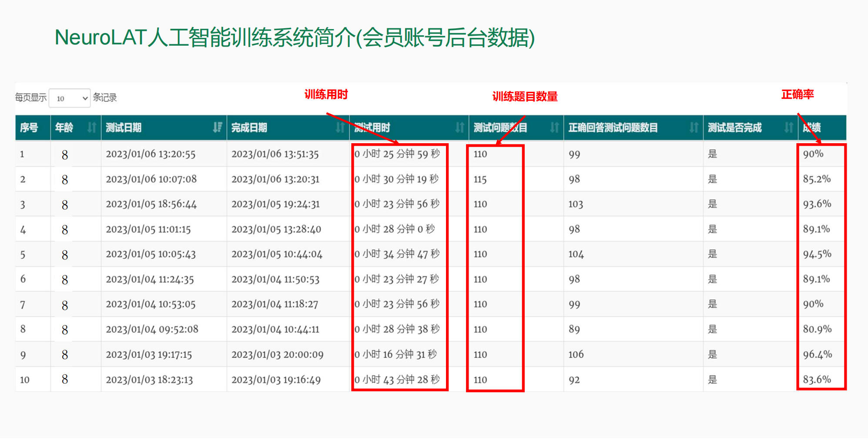Select test date 2023/01/05 11:01:15
This screenshot has width=868, height=440.
(148, 229)
